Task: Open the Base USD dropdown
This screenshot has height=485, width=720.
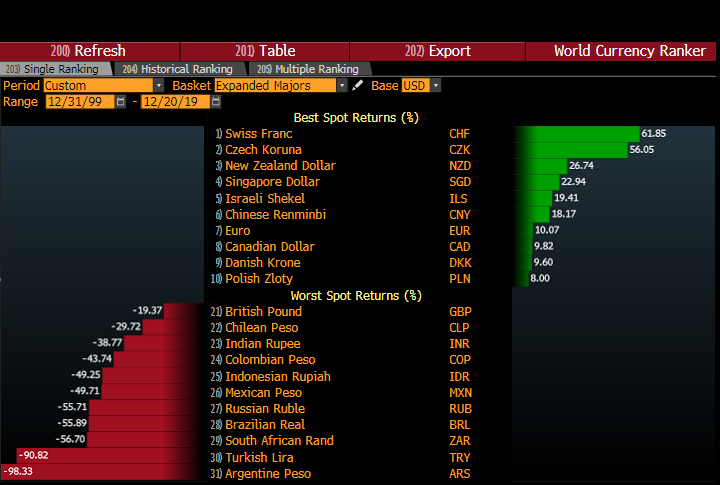Action: coord(416,85)
